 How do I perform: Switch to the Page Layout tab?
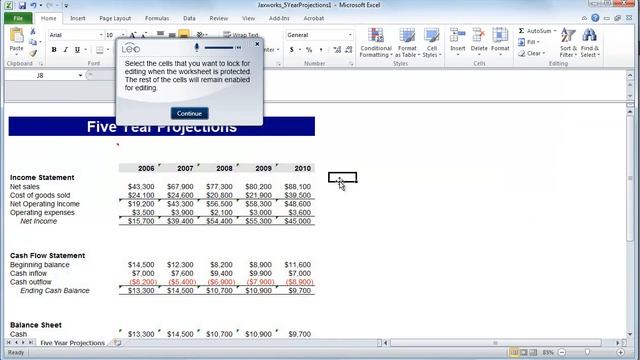point(115,18)
